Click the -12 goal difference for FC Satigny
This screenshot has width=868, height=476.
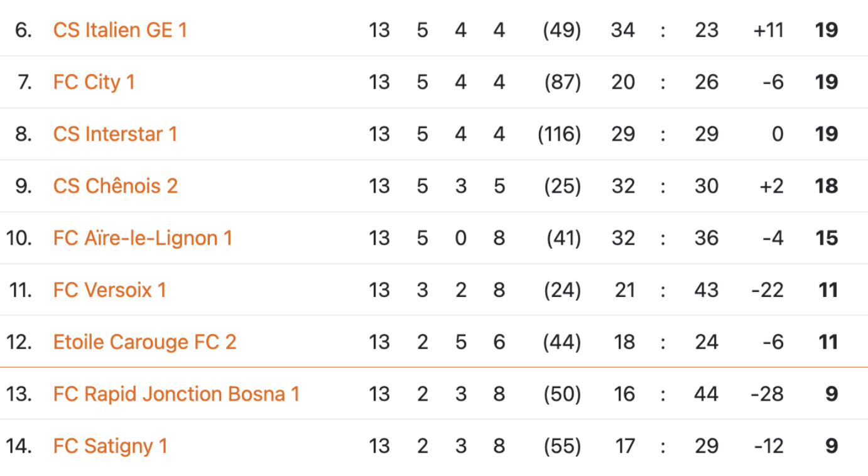[768, 446]
